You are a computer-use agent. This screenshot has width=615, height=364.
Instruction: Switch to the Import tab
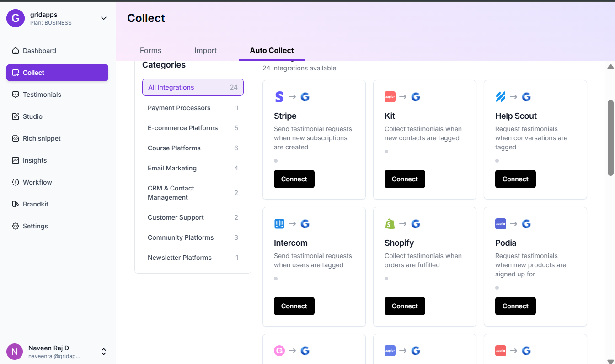[x=205, y=50]
